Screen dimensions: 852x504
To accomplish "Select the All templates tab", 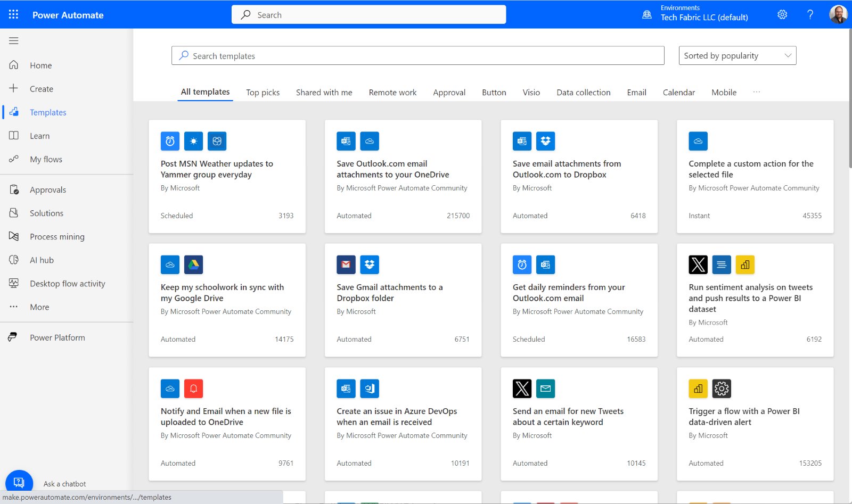I will 206,92.
